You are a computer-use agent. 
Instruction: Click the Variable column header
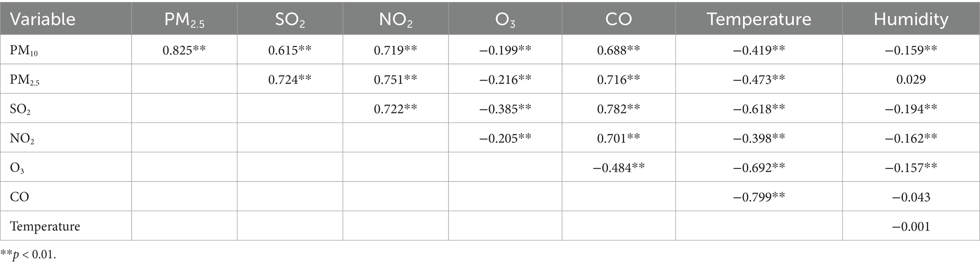pos(43,19)
